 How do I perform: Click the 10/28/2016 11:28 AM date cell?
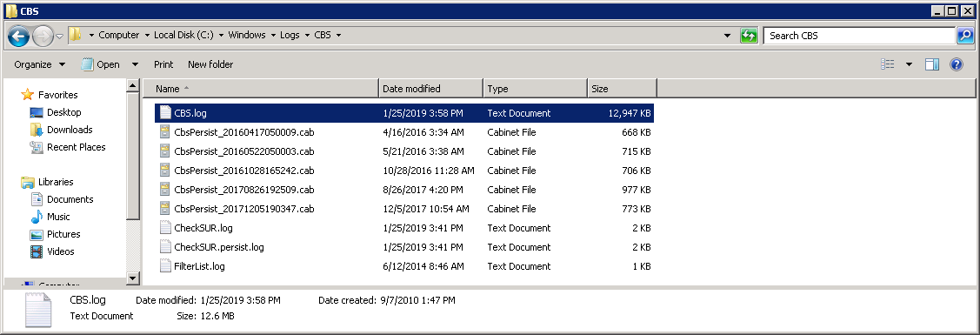428,171
